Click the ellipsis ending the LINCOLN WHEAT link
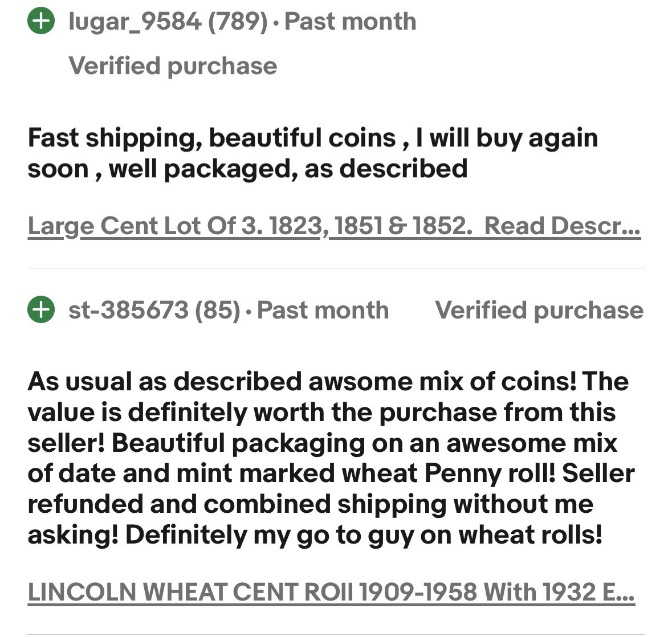672x637 pixels. click(626, 593)
